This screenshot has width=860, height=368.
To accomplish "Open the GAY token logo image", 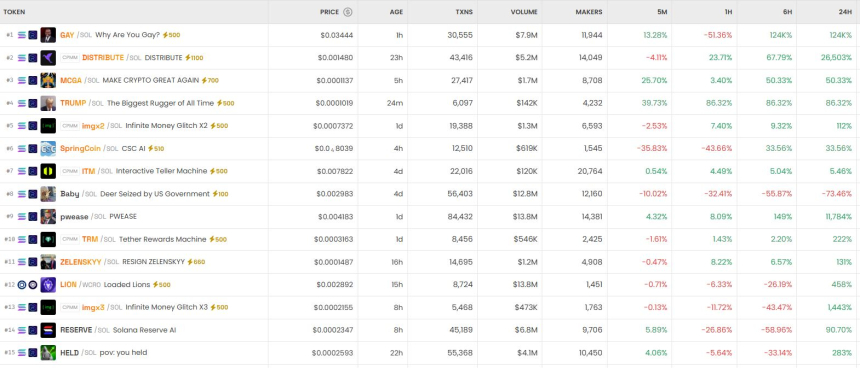I will [x=48, y=35].
